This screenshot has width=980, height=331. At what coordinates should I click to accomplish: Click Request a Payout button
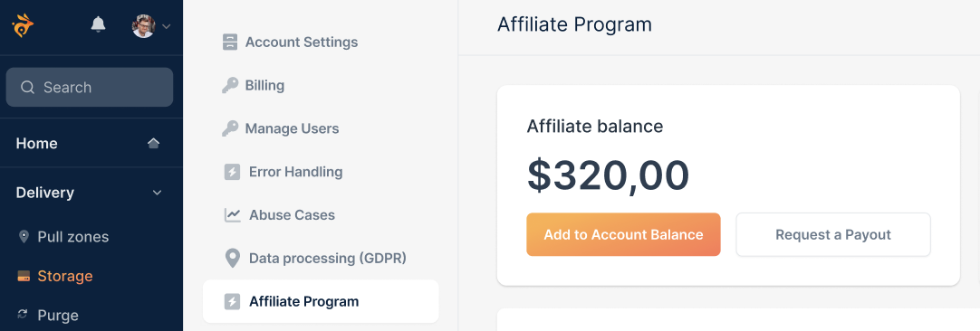coord(833,234)
